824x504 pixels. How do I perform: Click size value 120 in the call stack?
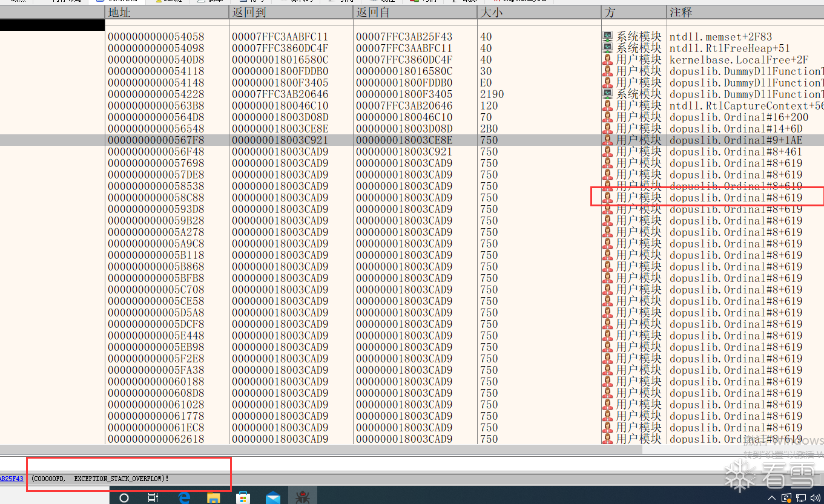(x=489, y=106)
